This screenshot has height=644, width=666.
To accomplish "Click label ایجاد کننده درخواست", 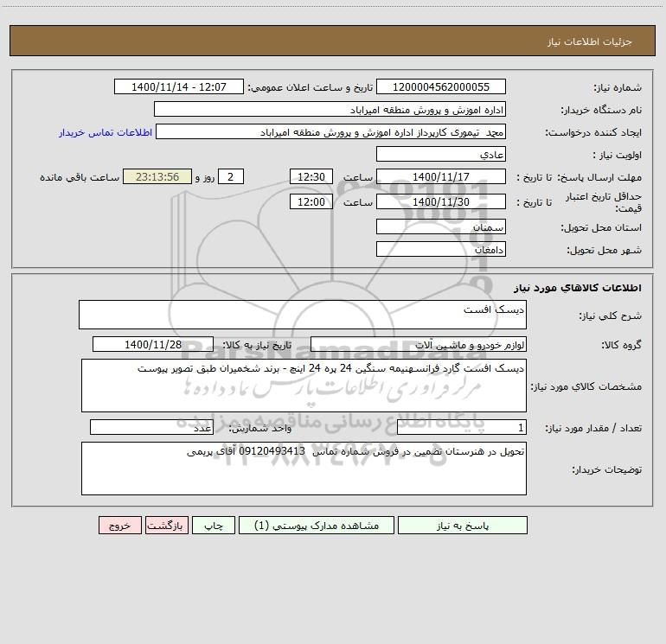I will tap(593, 132).
